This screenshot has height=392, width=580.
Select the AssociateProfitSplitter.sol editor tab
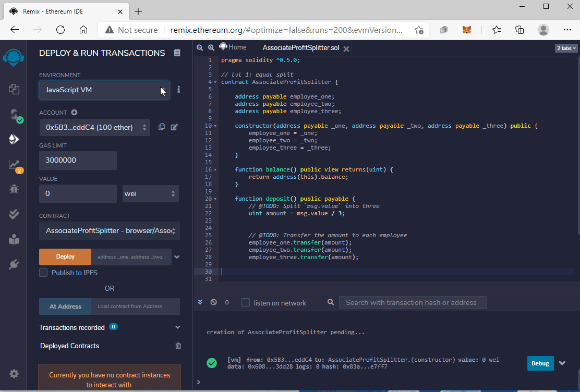tap(301, 48)
